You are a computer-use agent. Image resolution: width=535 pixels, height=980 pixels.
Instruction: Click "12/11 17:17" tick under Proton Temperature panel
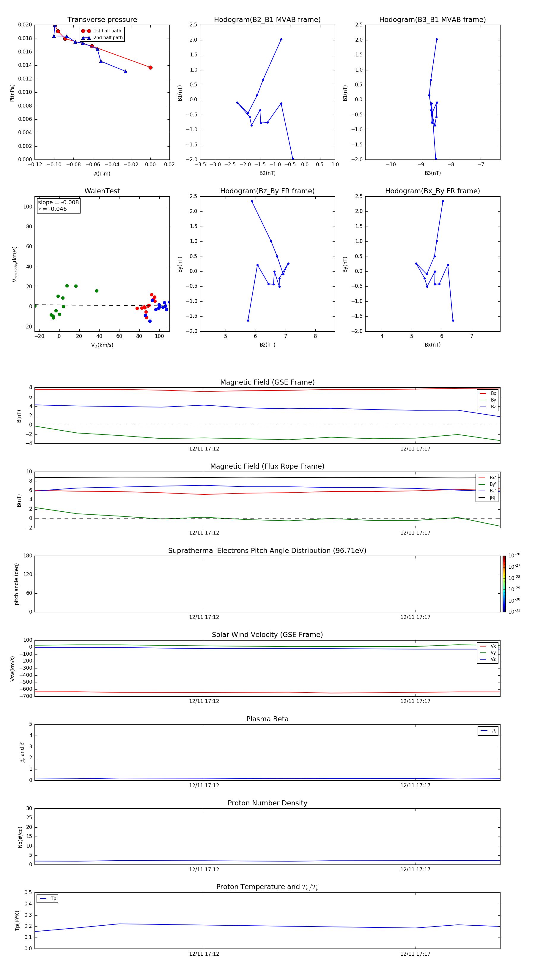[x=416, y=954]
